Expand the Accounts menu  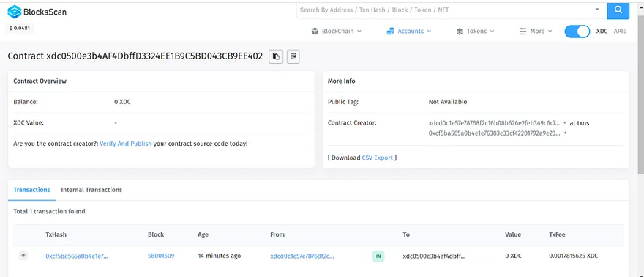click(x=408, y=32)
